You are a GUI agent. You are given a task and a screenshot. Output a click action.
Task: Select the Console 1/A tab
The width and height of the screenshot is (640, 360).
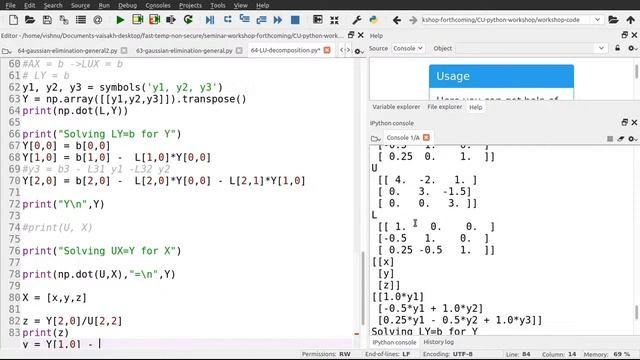click(x=403, y=138)
